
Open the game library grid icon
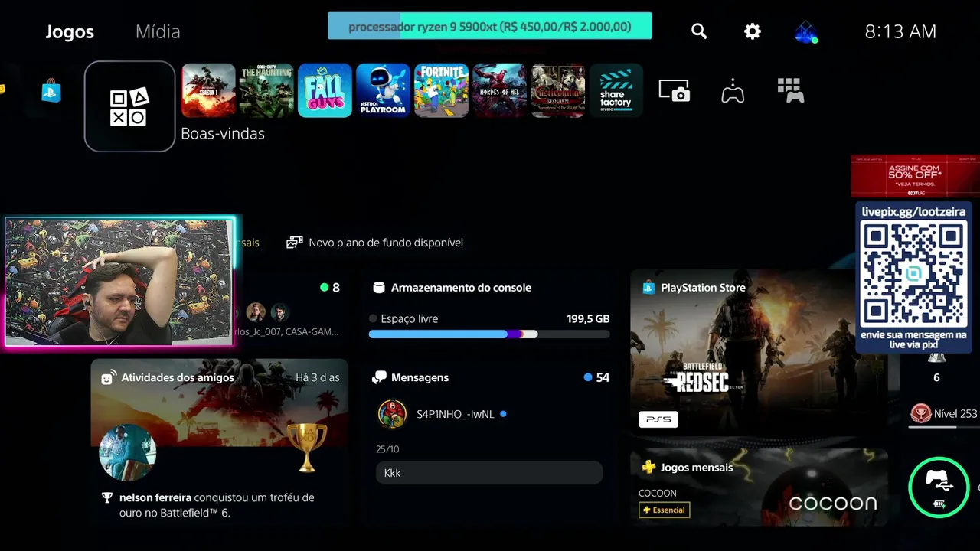coord(790,90)
